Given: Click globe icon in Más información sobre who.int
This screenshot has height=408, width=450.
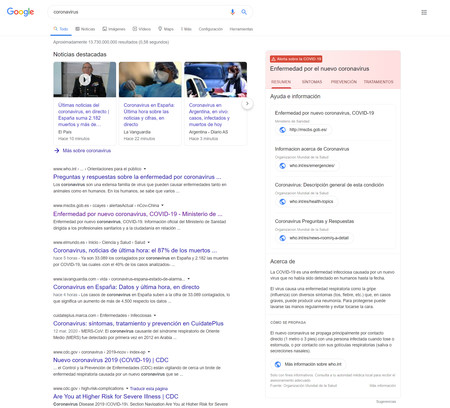Looking at the screenshot, I should 278,364.
